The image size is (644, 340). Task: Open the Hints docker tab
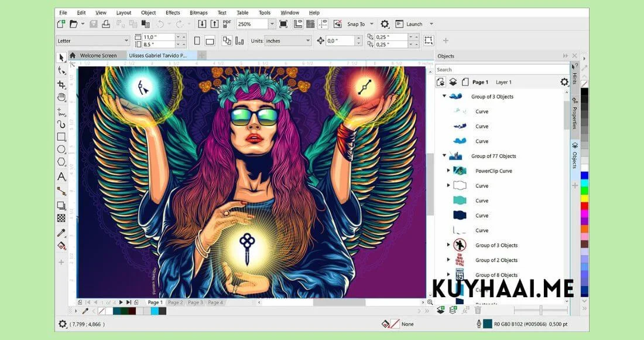574,75
